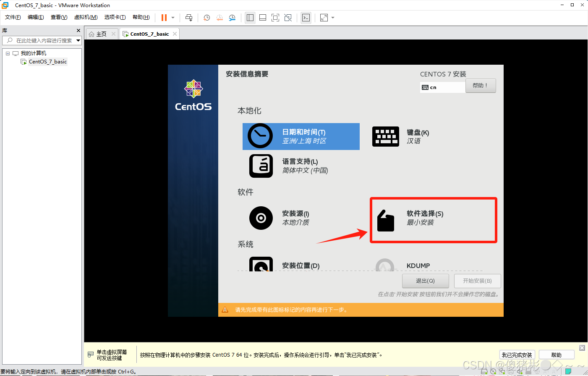Click the CD/DVD drive status bar icon
Viewport: 588px width, 376px height.
click(493, 371)
